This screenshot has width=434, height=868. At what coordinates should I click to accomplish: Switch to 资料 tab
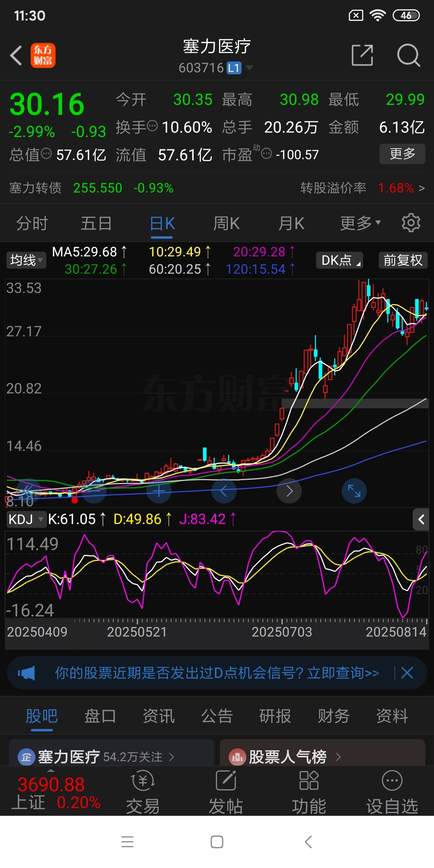coord(392,716)
